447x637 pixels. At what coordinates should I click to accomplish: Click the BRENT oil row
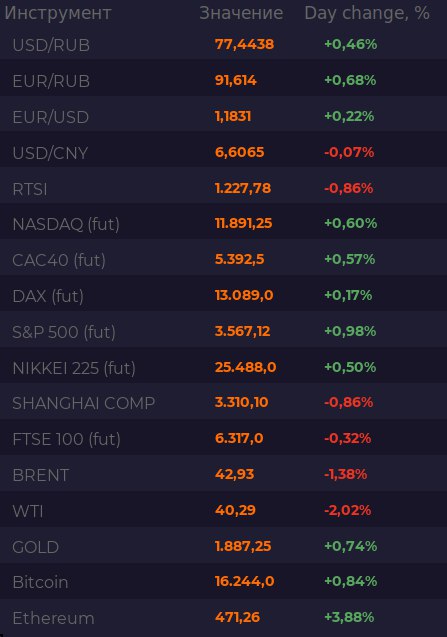(224, 475)
